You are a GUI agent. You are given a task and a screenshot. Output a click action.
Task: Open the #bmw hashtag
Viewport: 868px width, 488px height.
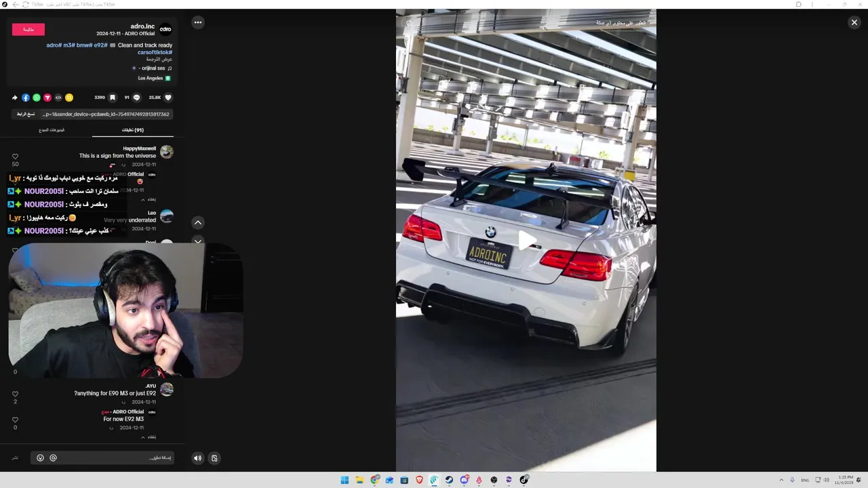[x=83, y=45]
